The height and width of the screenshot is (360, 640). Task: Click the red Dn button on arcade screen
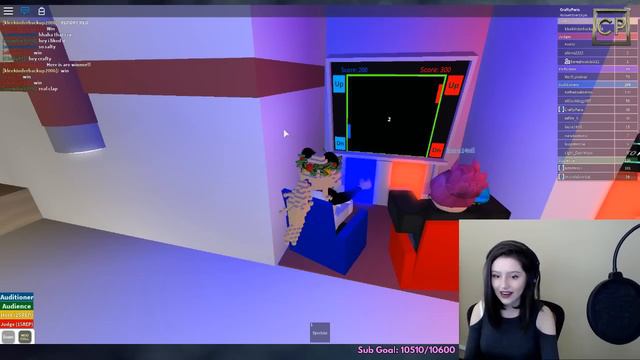pos(436,150)
